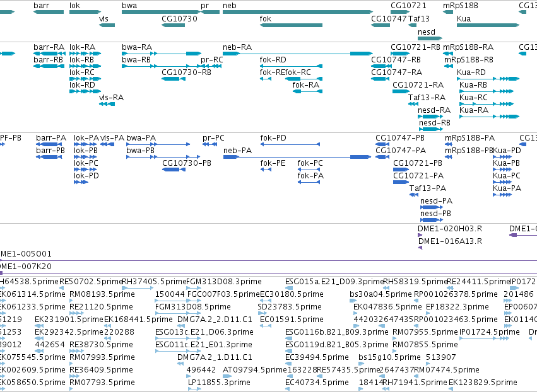The width and height of the screenshot is (537, 392).
Task: Click the Kua-PB protein feature
Action: tap(502, 170)
